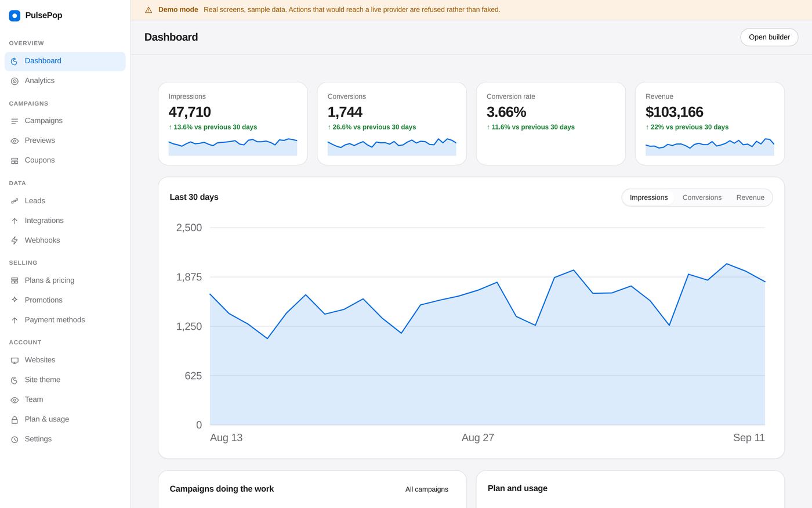Click the Webhooks lightning bolt icon

14,241
